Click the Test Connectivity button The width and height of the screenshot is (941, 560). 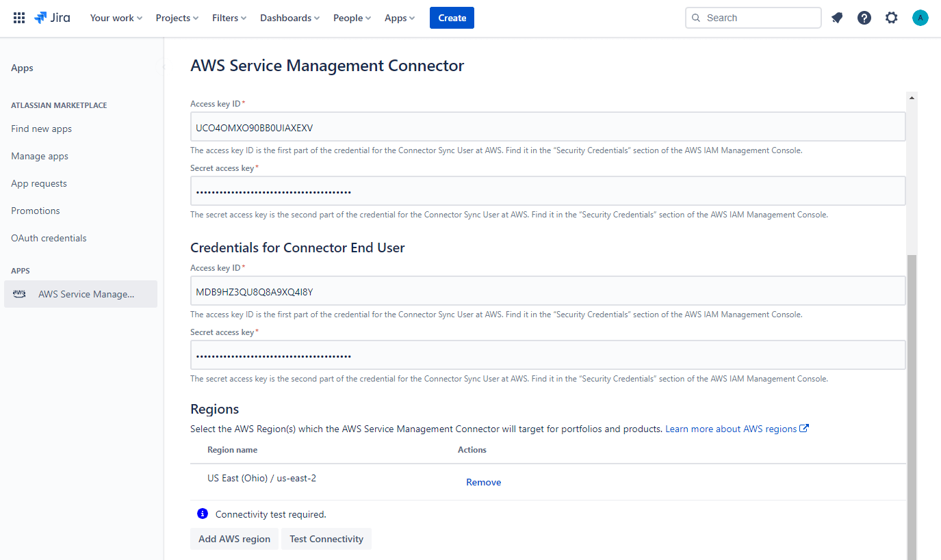click(326, 538)
